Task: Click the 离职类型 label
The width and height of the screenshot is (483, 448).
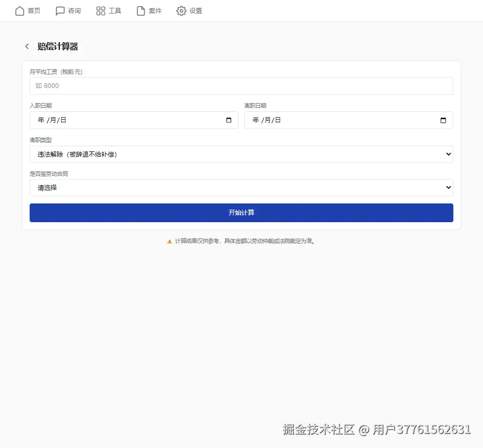Action: tap(41, 140)
